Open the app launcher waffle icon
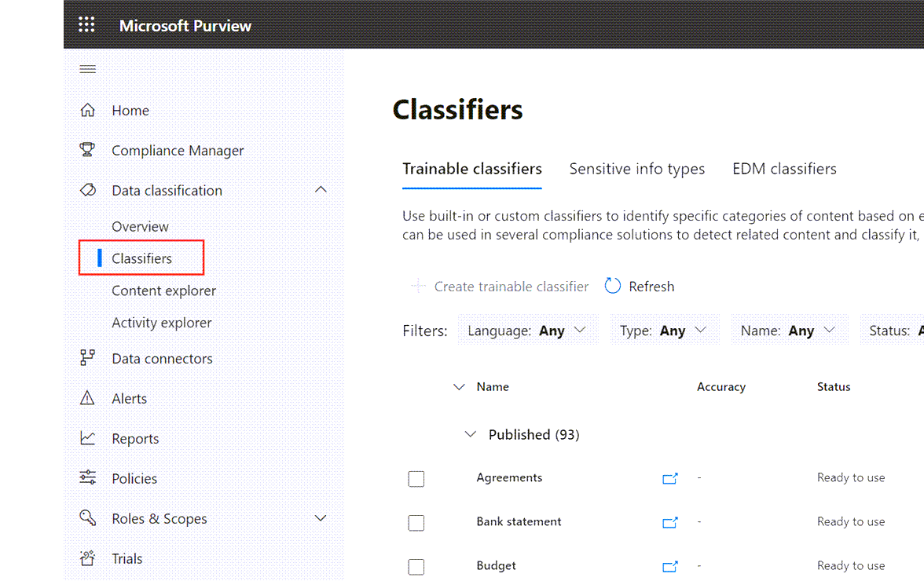The width and height of the screenshot is (924, 581). [86, 24]
